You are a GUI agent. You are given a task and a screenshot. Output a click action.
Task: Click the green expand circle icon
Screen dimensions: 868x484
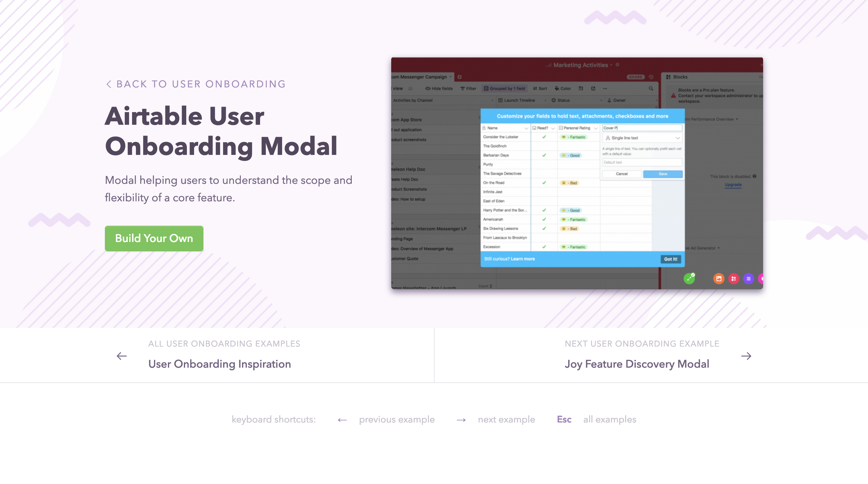coord(689,278)
